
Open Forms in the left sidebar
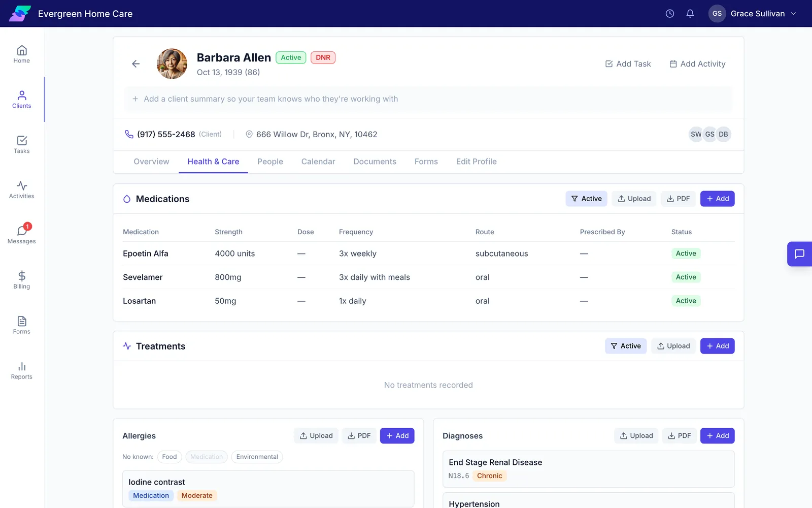click(21, 326)
